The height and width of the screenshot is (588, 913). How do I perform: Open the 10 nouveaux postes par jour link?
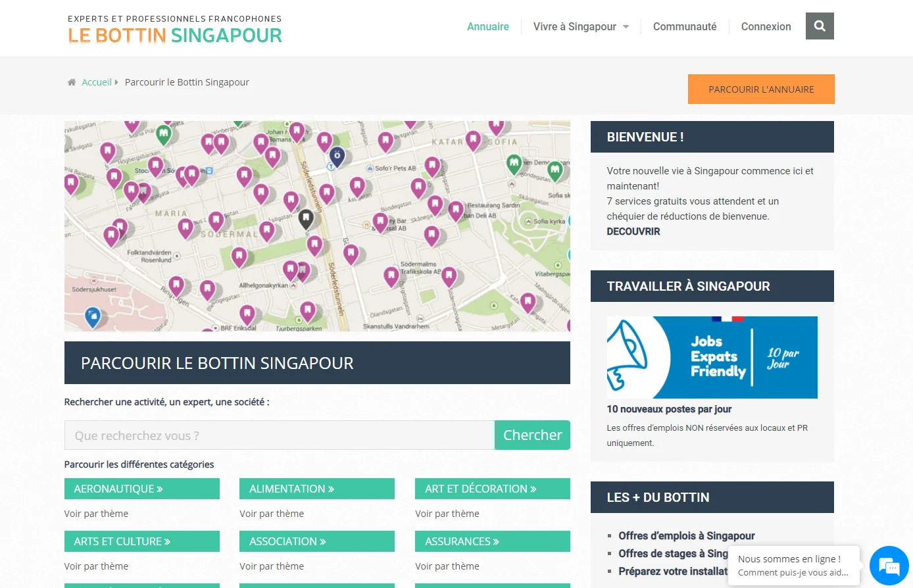tap(669, 409)
